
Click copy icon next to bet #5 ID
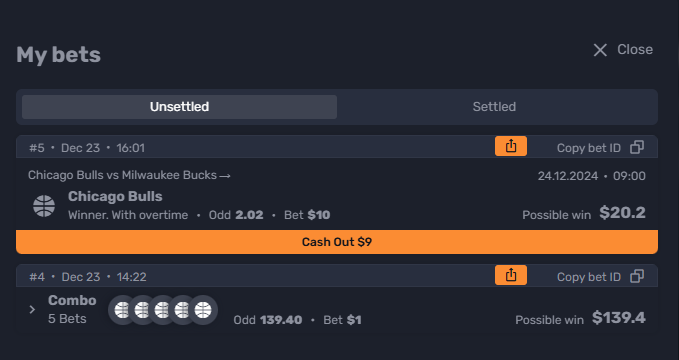click(637, 147)
